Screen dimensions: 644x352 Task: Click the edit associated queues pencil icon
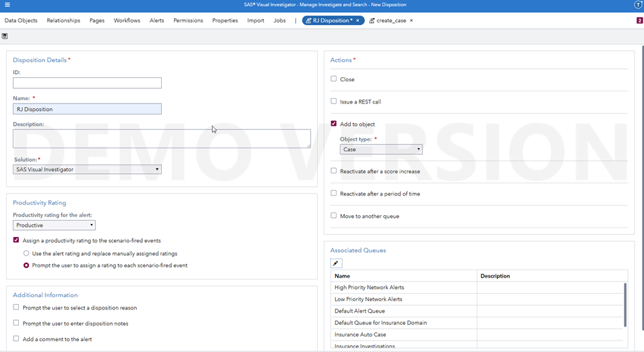[336, 263]
